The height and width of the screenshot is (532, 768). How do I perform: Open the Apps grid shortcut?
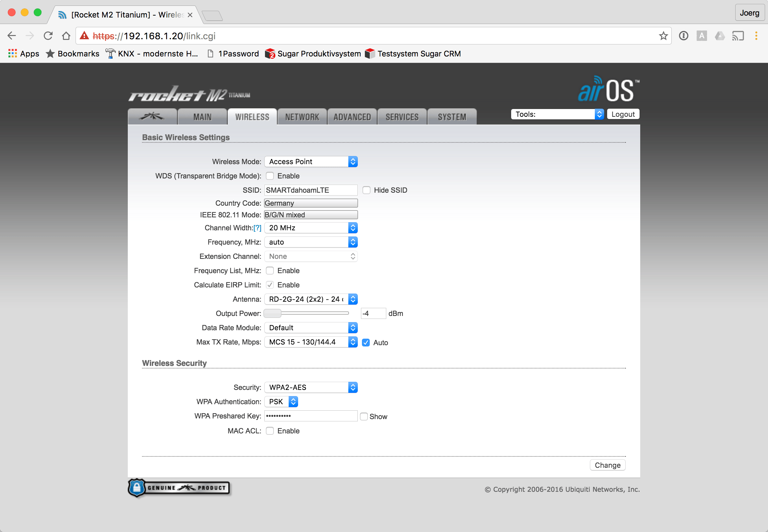(x=23, y=54)
